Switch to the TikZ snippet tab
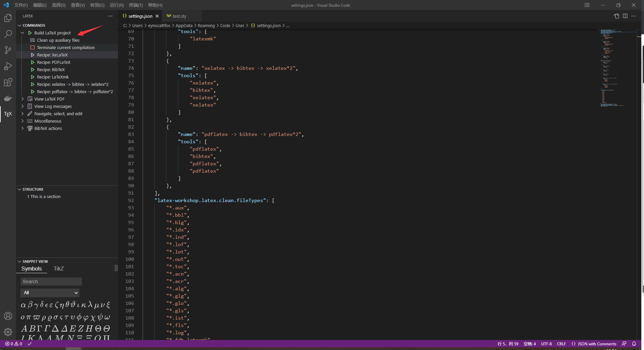This screenshot has height=350, width=644. pos(59,269)
